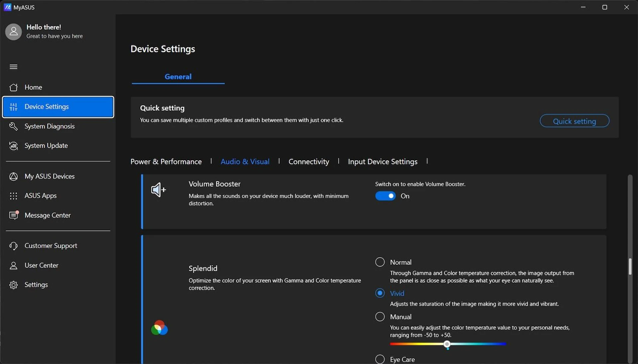Click the Splendid color circles icon

coord(159,328)
